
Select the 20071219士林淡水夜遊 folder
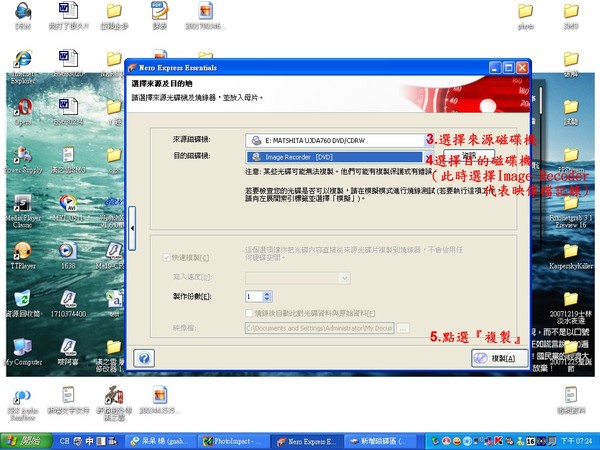point(570,308)
